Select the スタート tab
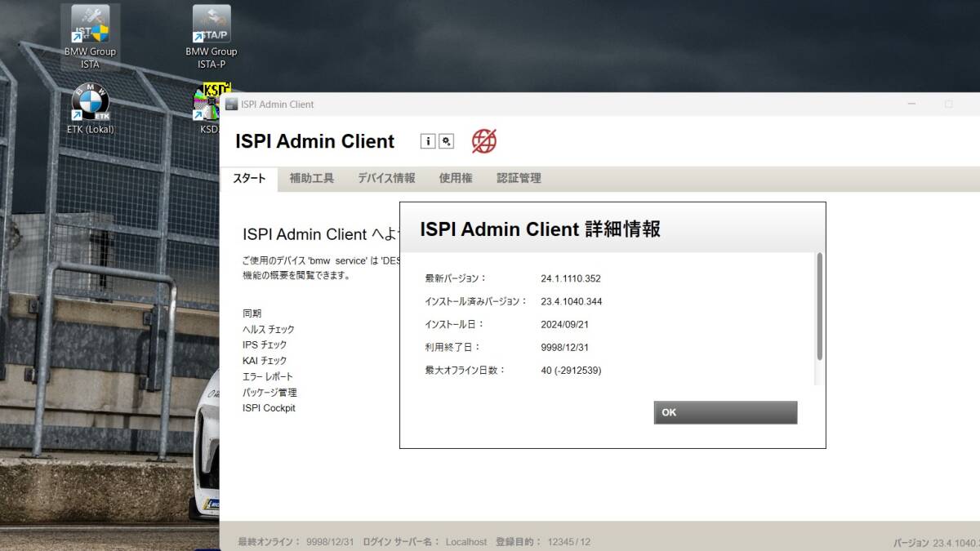 click(x=249, y=178)
